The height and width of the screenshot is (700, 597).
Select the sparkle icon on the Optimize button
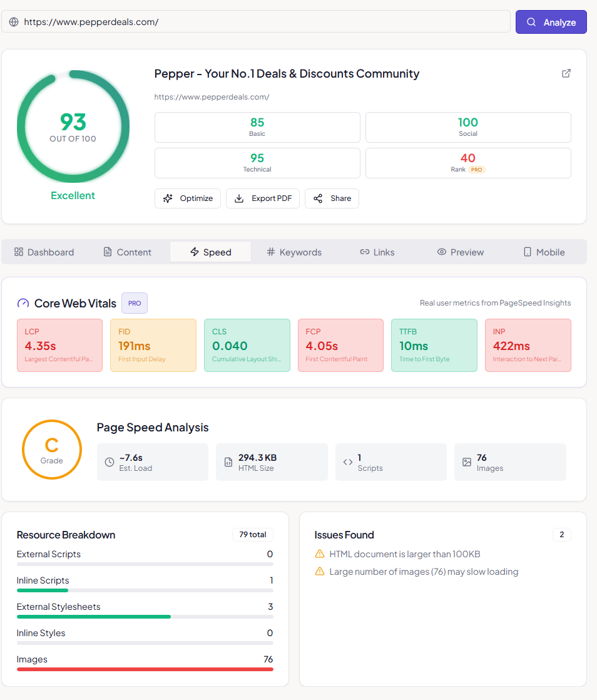coord(168,198)
